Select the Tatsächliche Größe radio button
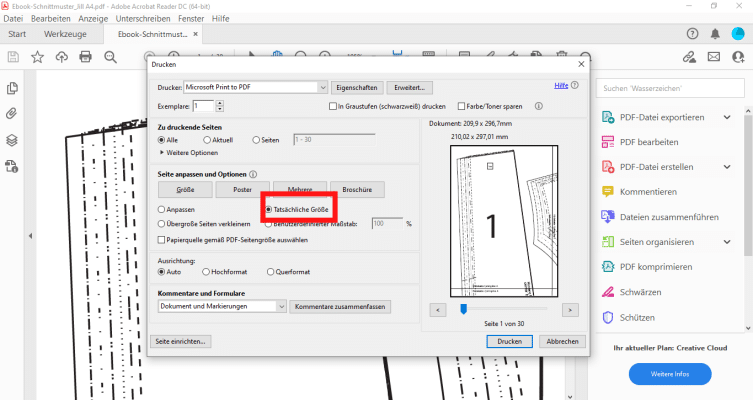Viewport: 753px width, 400px height. tap(269, 209)
